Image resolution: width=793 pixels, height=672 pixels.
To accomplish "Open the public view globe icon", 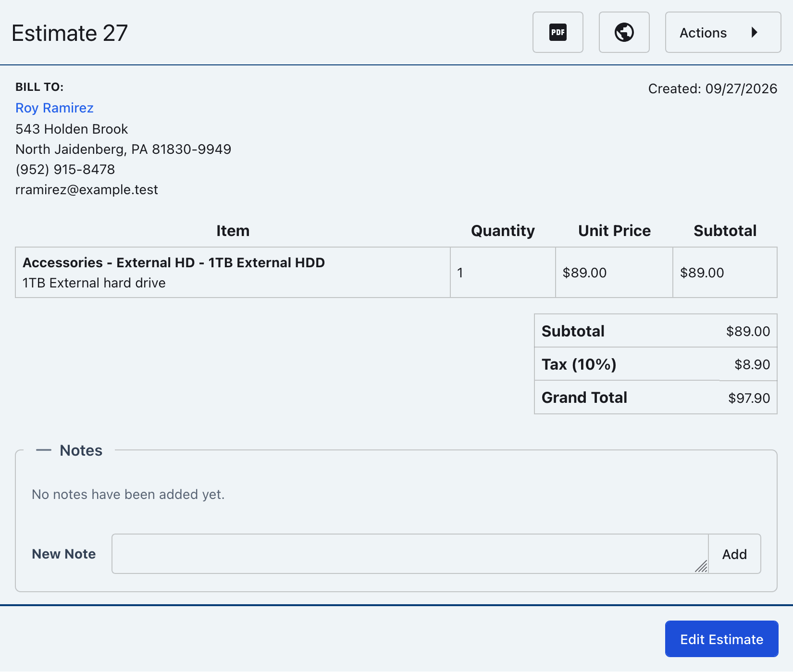I will point(624,32).
